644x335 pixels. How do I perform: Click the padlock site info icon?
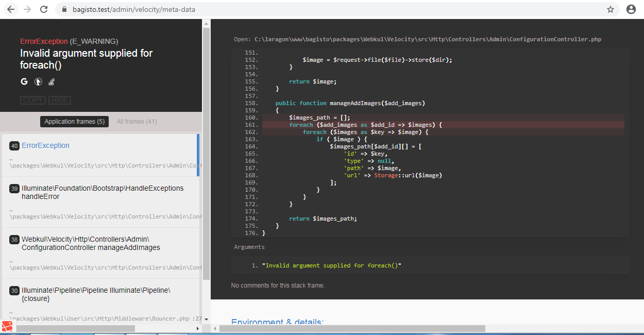(65, 9)
